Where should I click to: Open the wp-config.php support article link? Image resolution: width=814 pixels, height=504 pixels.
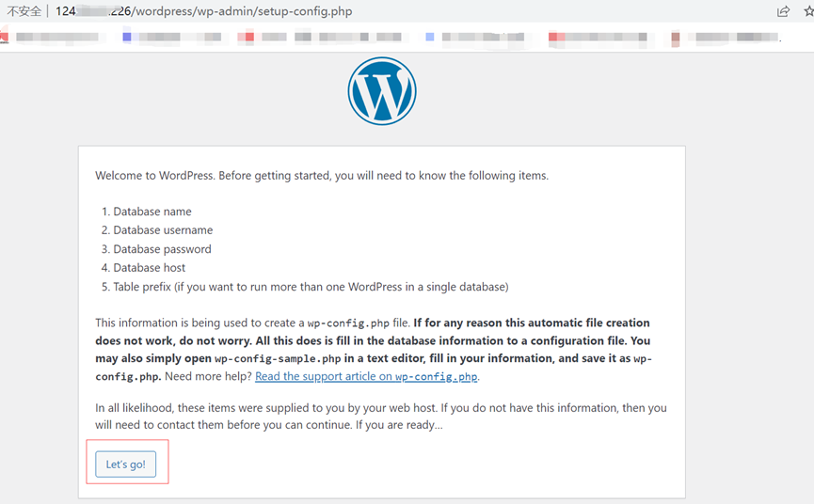[366, 376]
